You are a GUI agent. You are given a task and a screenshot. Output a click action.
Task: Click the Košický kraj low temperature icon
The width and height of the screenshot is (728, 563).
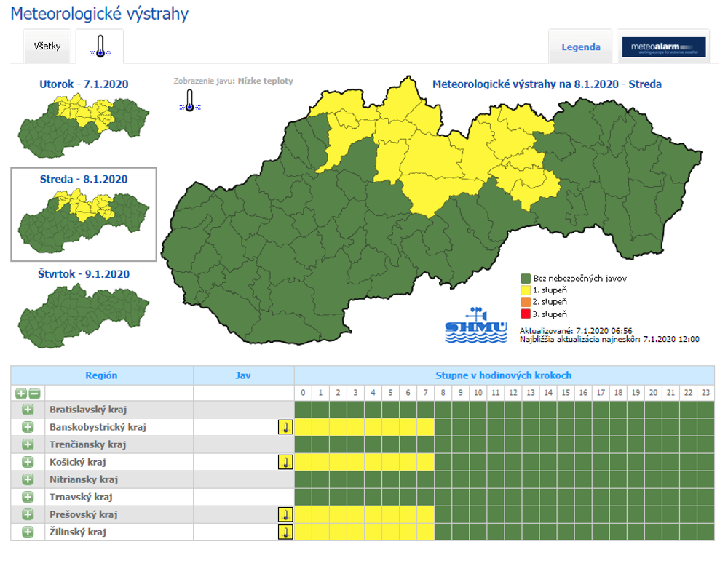coord(285,462)
